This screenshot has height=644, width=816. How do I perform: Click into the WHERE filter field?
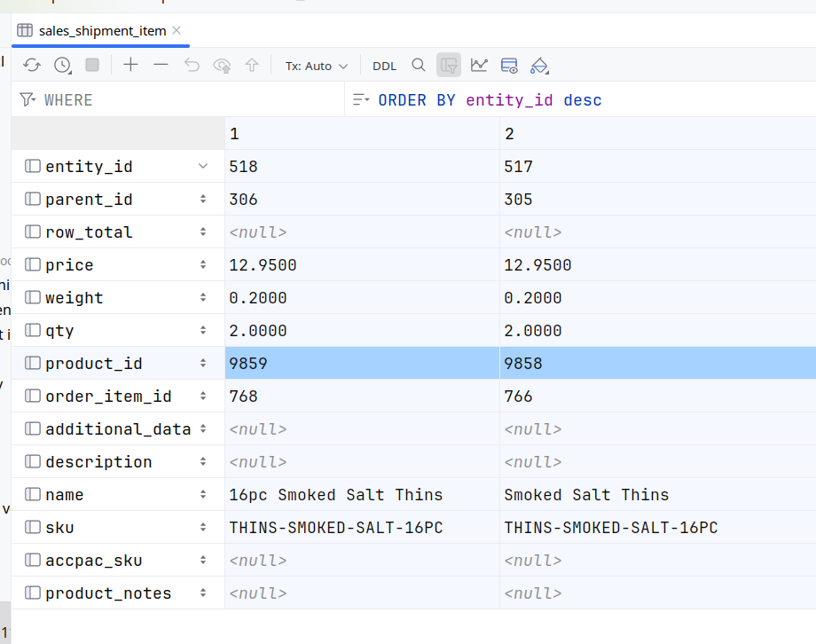177,100
